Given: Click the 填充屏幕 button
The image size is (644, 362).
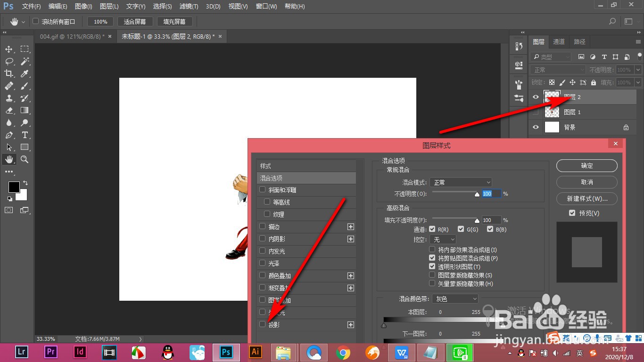Looking at the screenshot, I should 174,22.
